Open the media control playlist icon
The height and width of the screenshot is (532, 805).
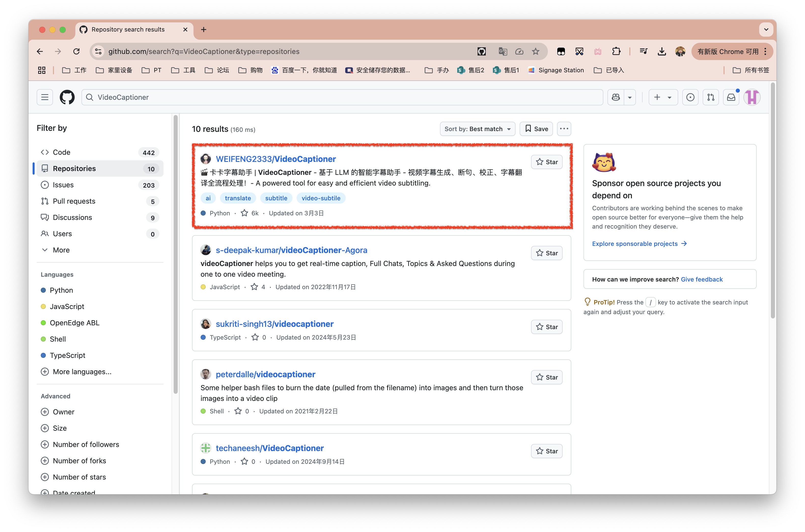(644, 51)
